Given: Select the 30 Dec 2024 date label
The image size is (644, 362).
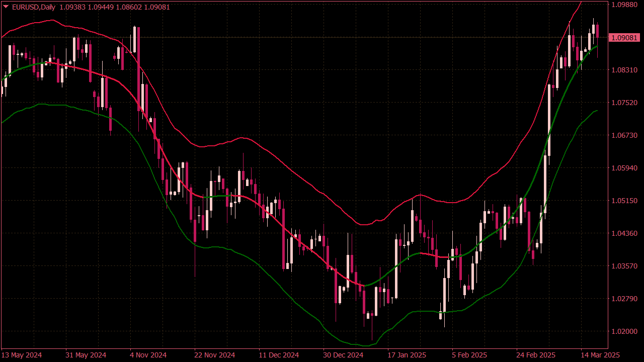Looking at the screenshot, I should [344, 355].
